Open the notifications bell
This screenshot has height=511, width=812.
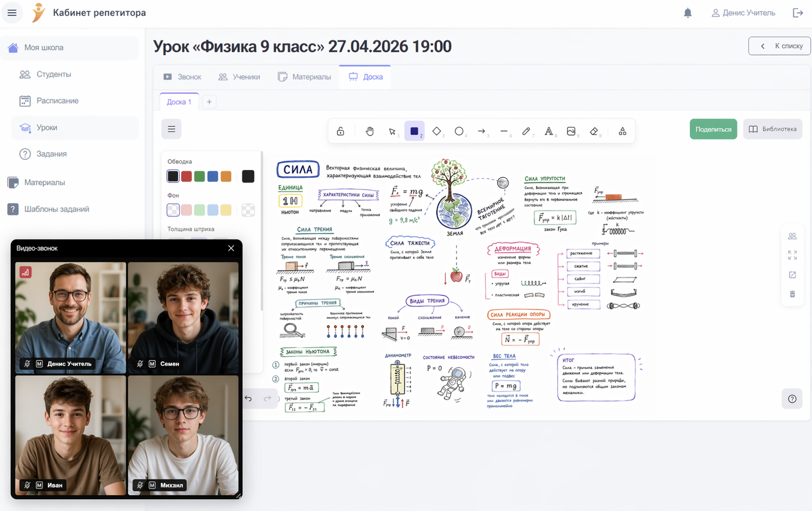pos(688,13)
